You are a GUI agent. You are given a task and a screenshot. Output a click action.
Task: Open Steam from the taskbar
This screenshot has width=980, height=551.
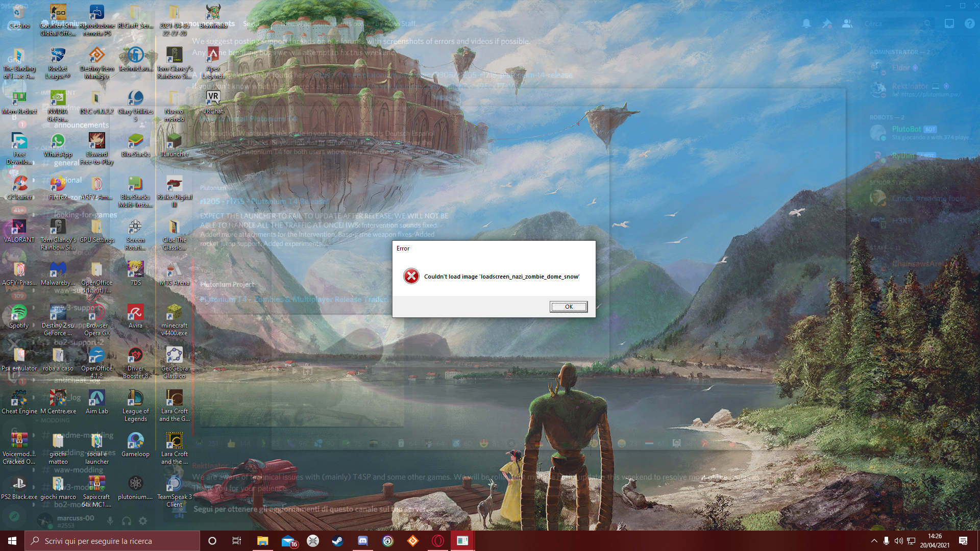pos(337,541)
